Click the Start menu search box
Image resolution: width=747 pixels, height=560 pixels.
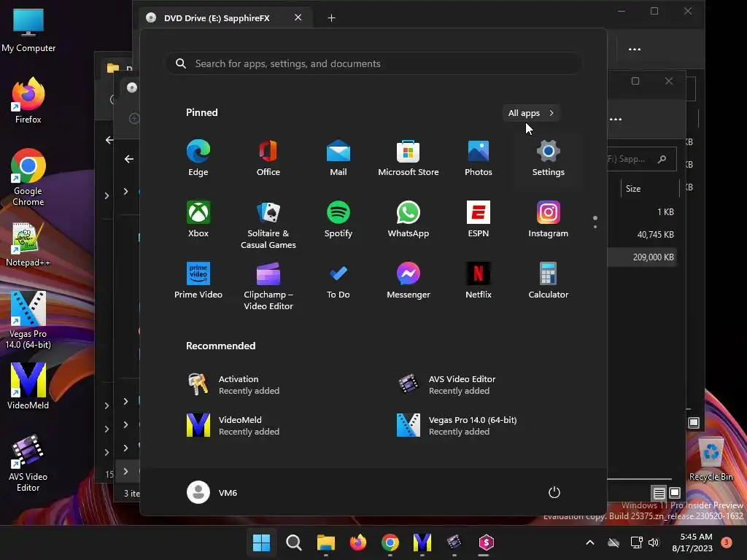tap(373, 64)
